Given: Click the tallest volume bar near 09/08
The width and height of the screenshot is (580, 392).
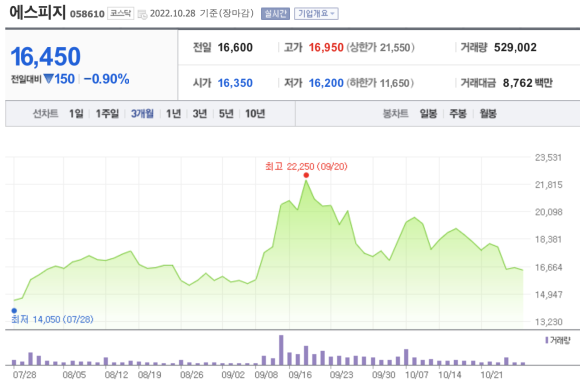Looking at the screenshot, I should pos(281,350).
